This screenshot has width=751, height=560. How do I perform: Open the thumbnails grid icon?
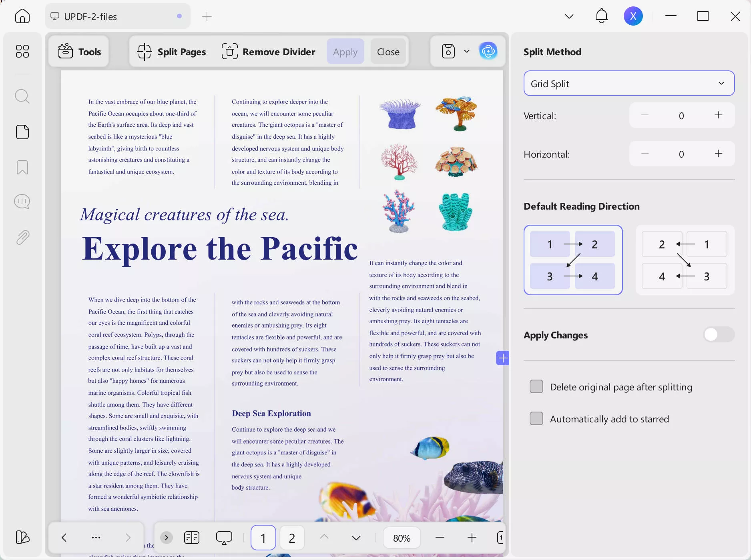tap(22, 51)
